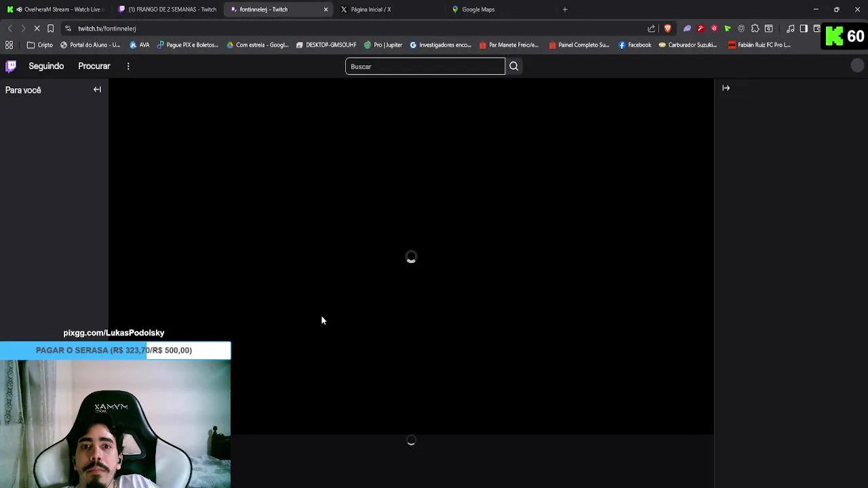Open the pink circular extension icon
This screenshot has height=488, width=868.
[x=714, y=28]
